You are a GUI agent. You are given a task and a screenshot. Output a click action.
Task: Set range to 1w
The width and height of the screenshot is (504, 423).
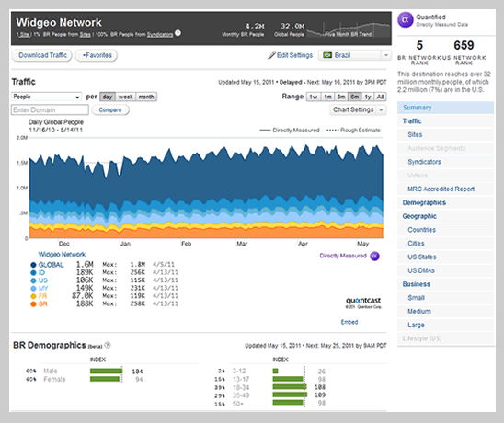[314, 97]
